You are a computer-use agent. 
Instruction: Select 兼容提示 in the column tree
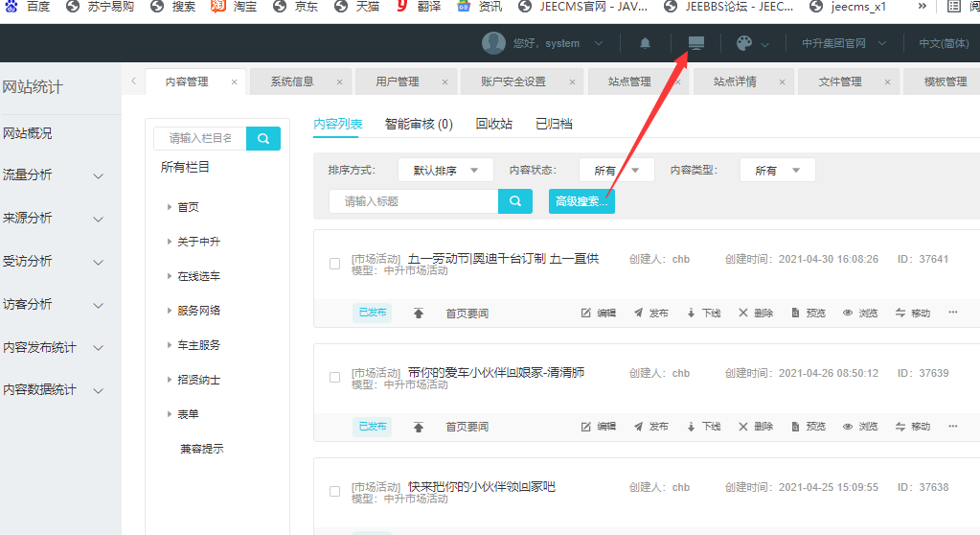click(x=202, y=449)
